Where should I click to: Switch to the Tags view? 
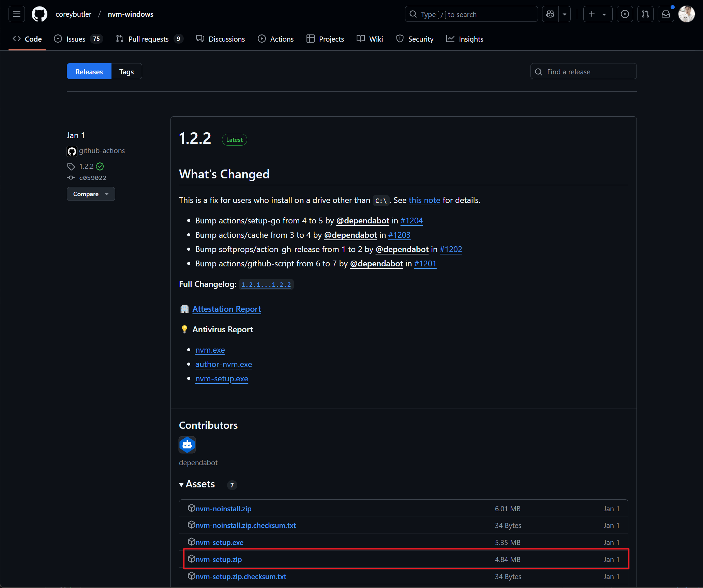126,72
